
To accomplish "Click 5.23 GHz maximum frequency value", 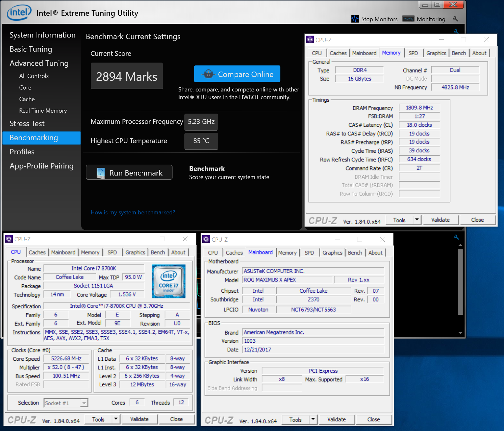I will [x=201, y=122].
